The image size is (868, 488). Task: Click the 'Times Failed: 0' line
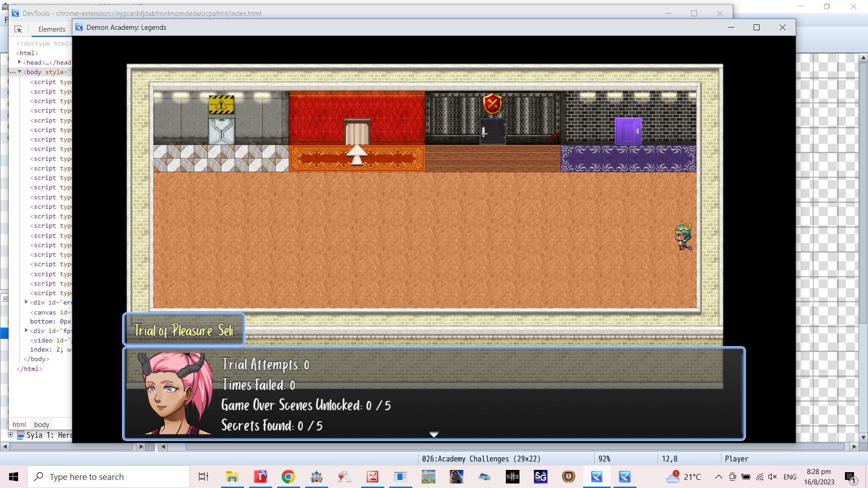[x=258, y=385]
